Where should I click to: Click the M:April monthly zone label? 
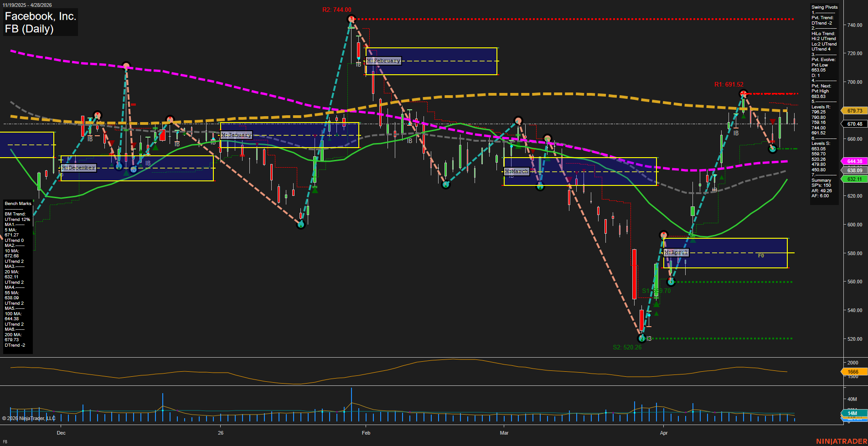676,253
